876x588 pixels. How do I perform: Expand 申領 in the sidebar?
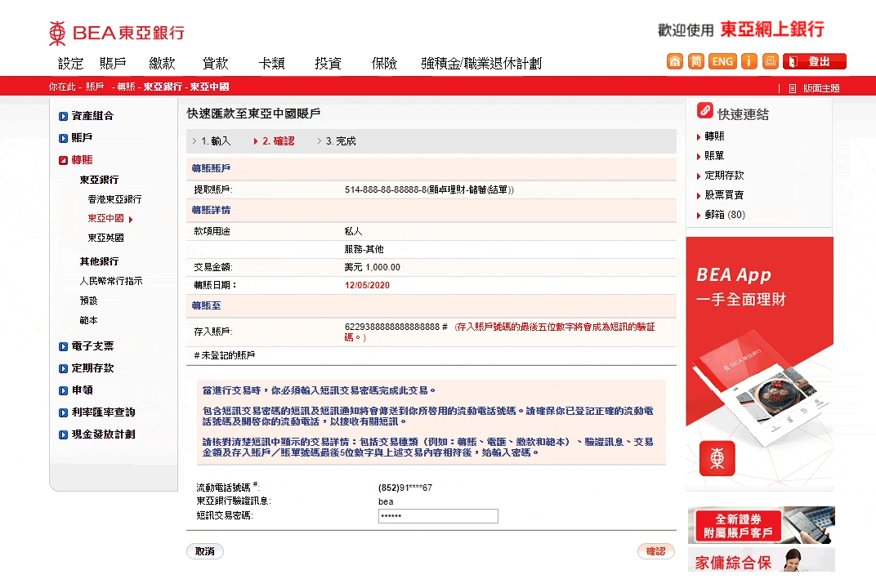click(x=82, y=390)
